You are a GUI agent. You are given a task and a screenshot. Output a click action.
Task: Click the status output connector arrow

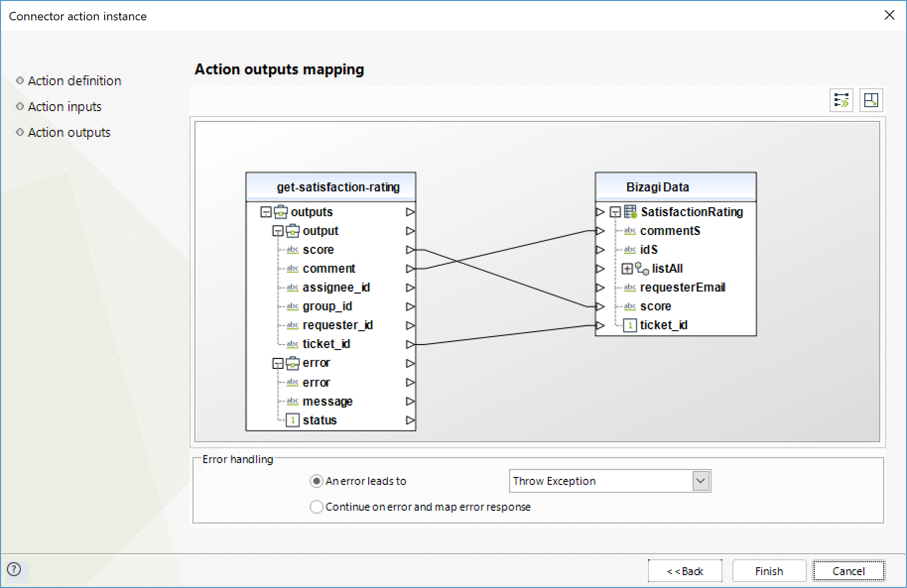coord(410,420)
